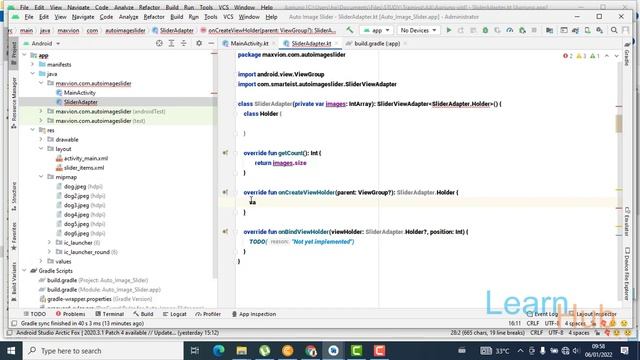The height and width of the screenshot is (360, 640).
Task: Go to next highlighted error arrow
Action: click(x=616, y=56)
